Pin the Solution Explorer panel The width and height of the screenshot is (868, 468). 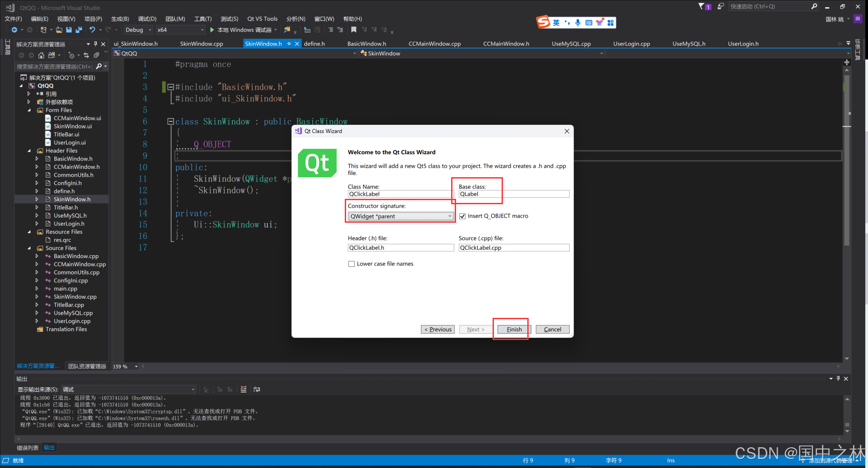point(96,44)
